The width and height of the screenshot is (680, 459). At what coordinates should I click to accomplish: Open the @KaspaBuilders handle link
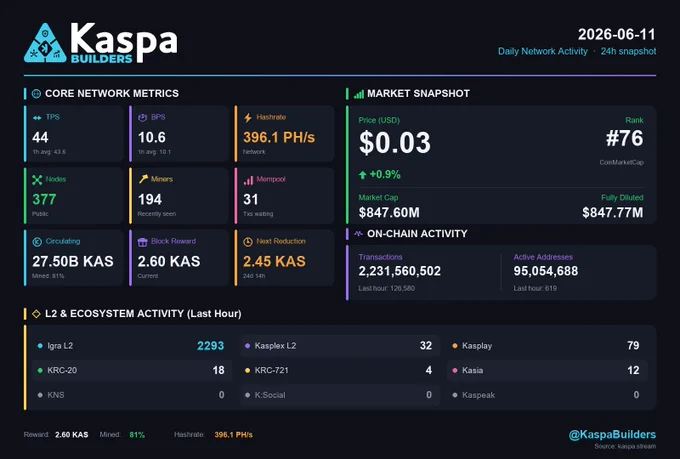pos(612,435)
